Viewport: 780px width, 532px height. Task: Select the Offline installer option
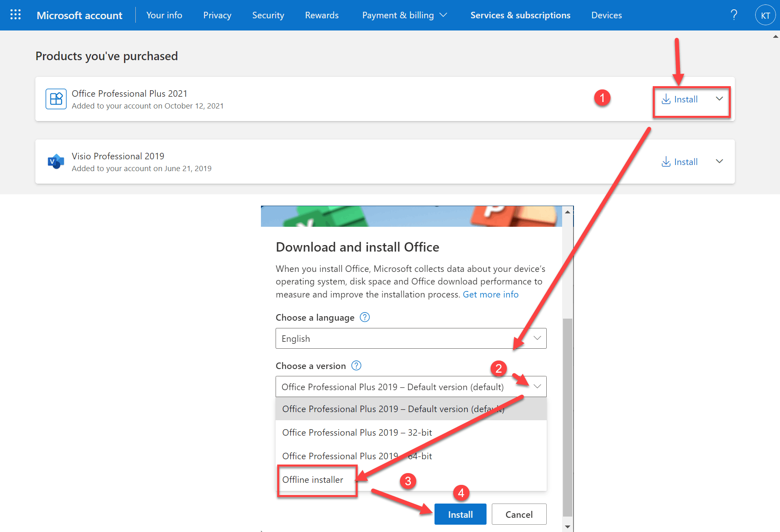[x=411, y=480]
